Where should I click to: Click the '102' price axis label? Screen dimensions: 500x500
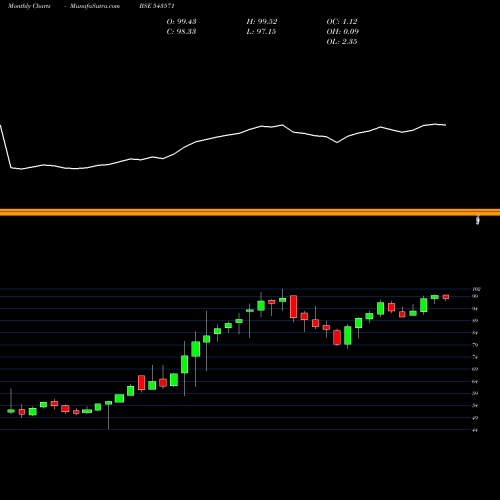point(476,289)
